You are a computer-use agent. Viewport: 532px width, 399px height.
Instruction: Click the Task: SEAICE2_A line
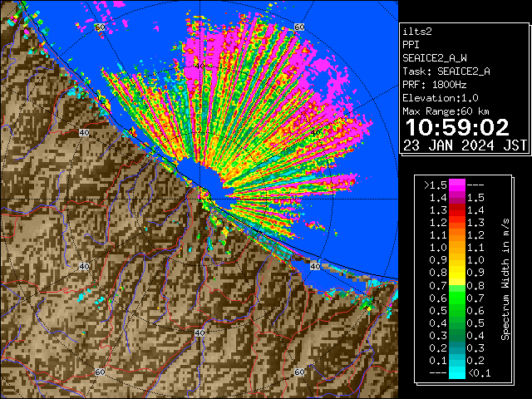(446, 71)
